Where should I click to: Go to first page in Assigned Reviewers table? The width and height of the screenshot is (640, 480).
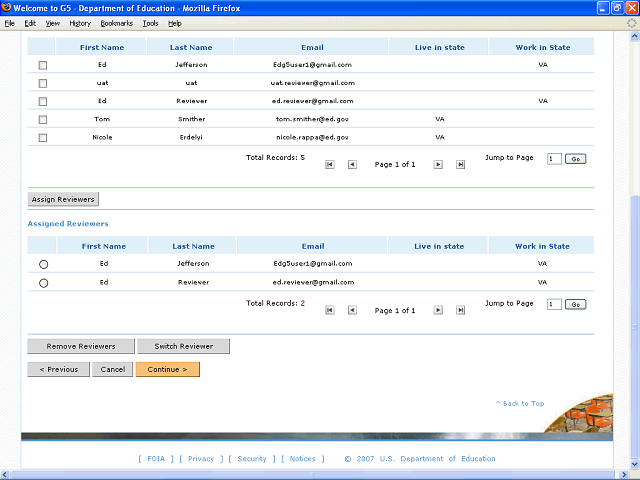(330, 310)
